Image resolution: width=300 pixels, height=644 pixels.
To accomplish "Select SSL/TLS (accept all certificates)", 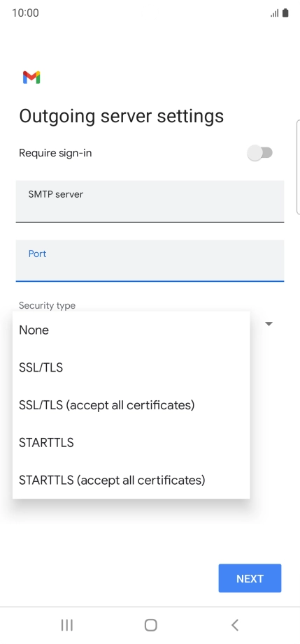I will click(131, 405).
